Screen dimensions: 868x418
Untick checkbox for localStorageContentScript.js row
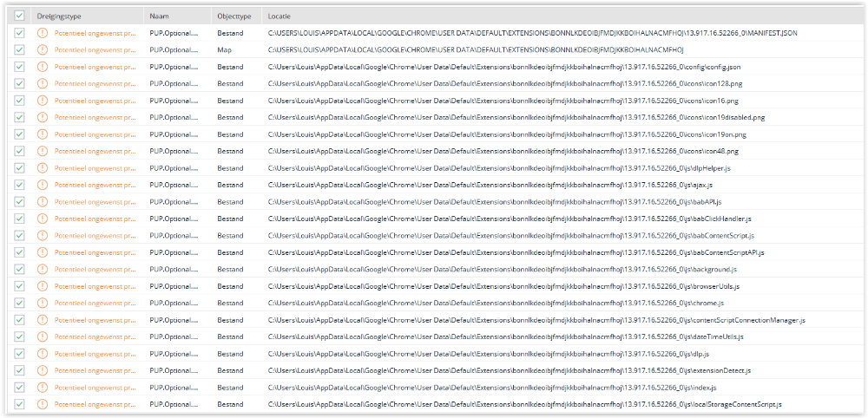point(19,404)
